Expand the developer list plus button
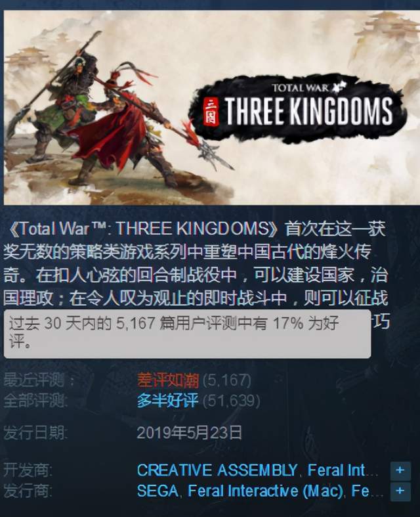This screenshot has height=517, width=420. 400,470
